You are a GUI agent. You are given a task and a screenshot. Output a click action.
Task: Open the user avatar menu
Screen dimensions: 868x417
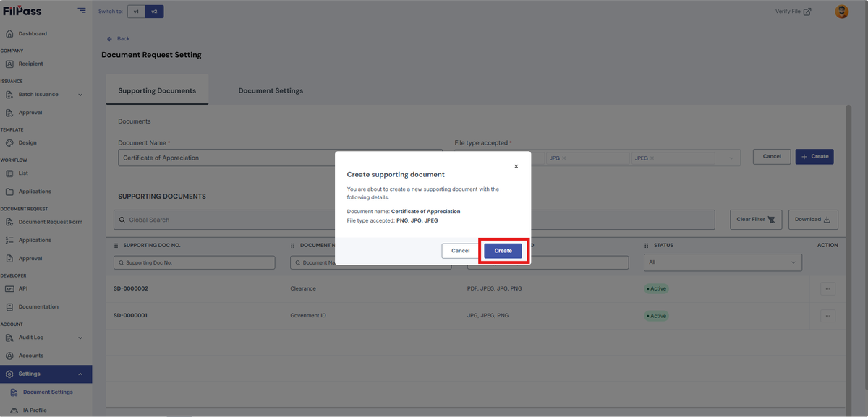pos(842,12)
